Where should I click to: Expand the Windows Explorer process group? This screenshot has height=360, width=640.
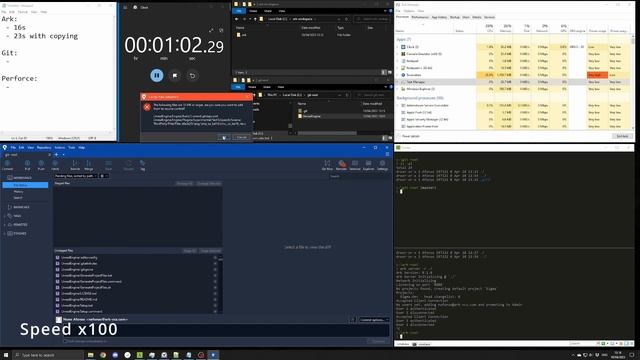point(398,89)
